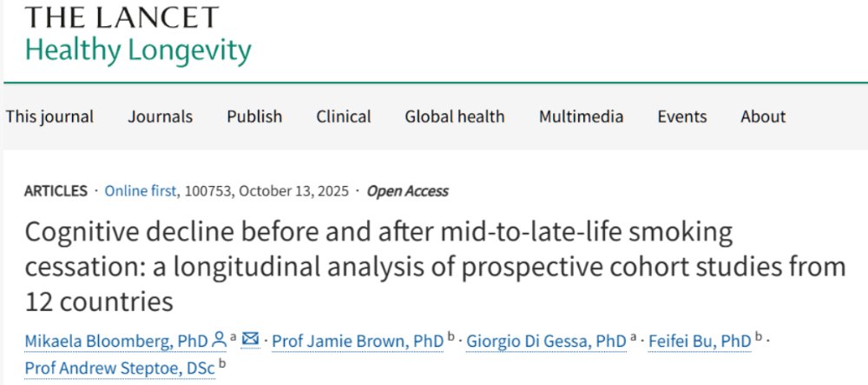This screenshot has height=385, width=868.
Task: Select the Publish navigation item
Action: (254, 116)
